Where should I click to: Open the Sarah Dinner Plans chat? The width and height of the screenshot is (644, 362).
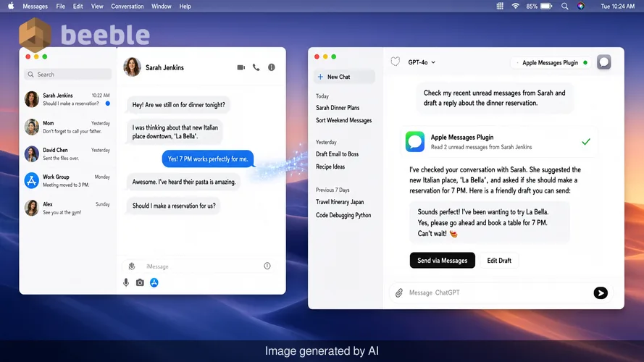[x=338, y=108]
